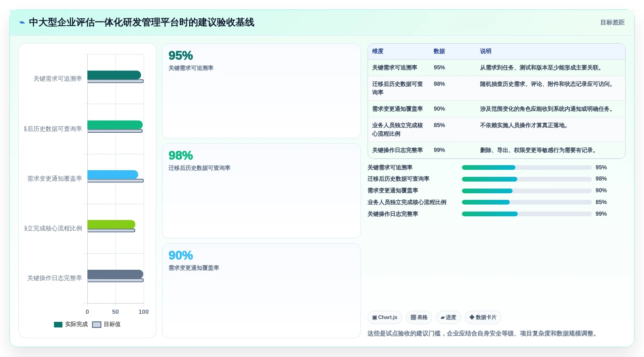Click description 从需求到任务、测试和版本
The width and height of the screenshot is (644, 357).
click(541, 68)
